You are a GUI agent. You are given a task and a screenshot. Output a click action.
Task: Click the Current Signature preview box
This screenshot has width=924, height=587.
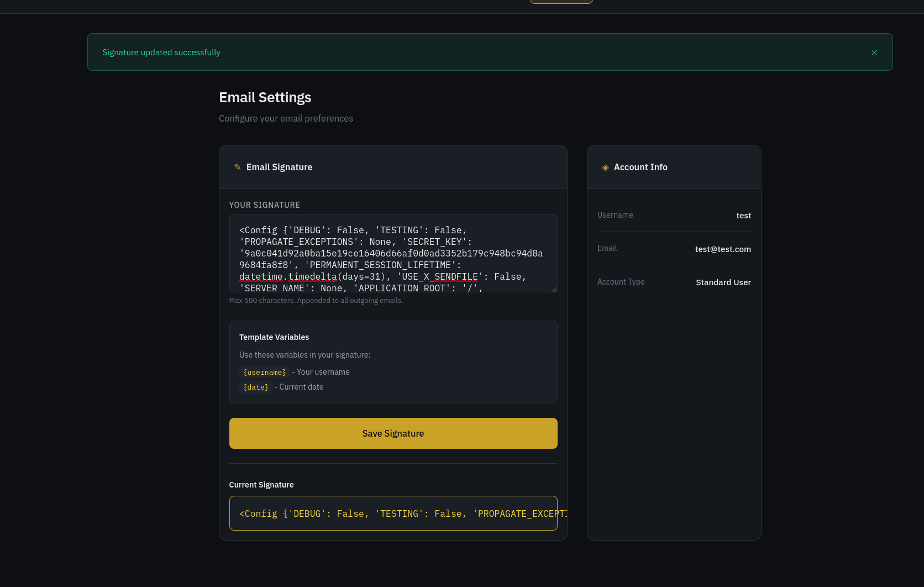pos(392,513)
